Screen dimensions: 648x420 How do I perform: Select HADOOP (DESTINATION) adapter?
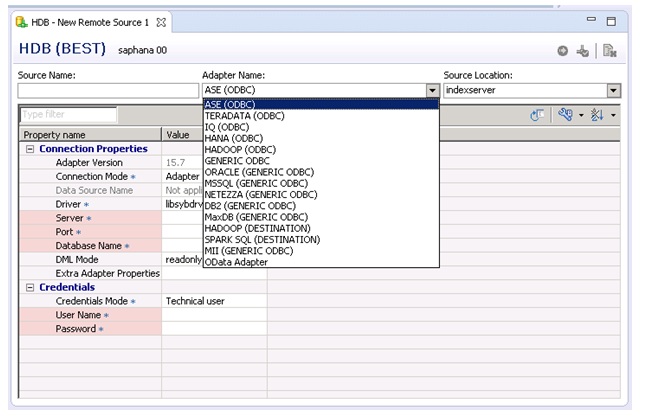321,228
